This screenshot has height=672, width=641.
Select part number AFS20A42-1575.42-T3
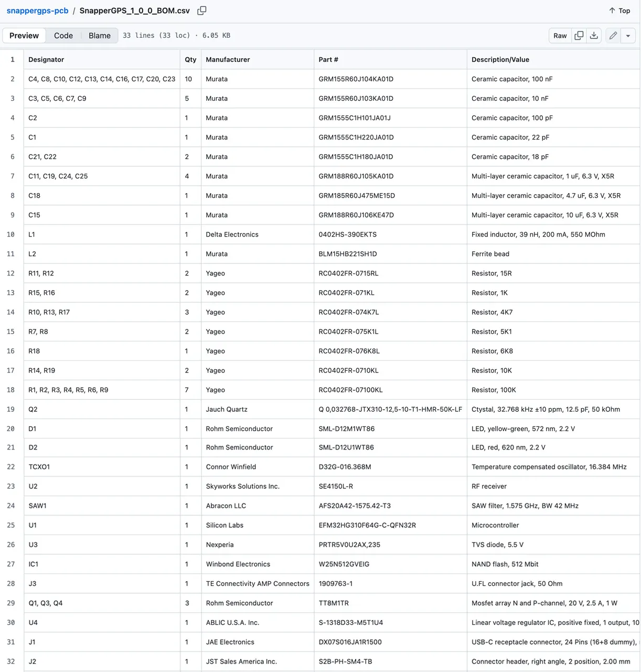355,506
